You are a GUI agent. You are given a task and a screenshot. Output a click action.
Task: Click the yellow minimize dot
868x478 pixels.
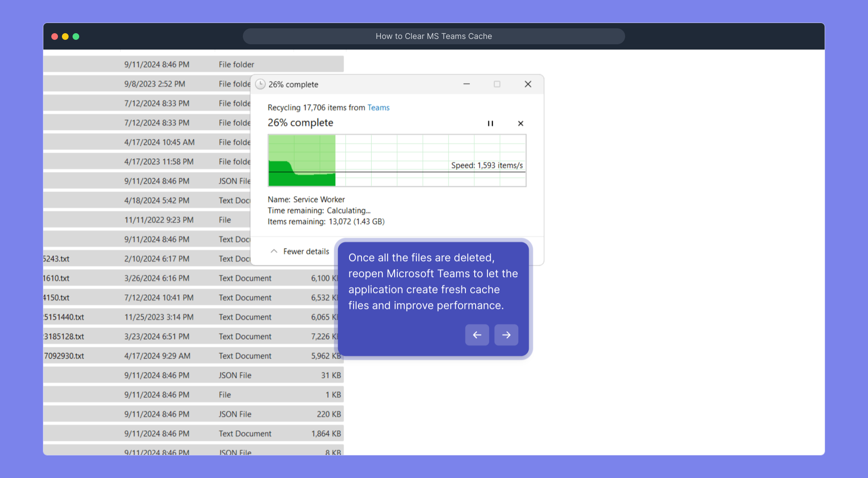[x=65, y=37]
